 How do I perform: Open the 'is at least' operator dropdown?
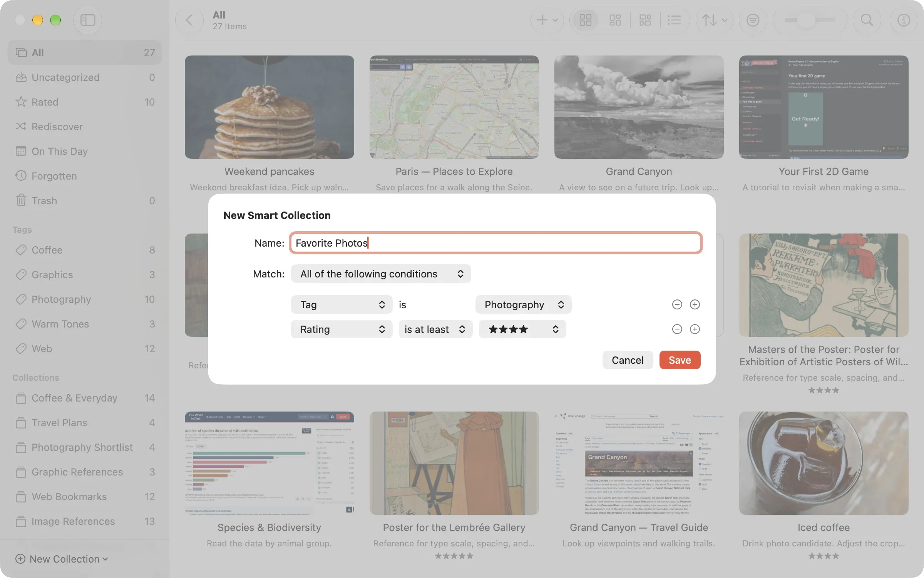(x=435, y=329)
